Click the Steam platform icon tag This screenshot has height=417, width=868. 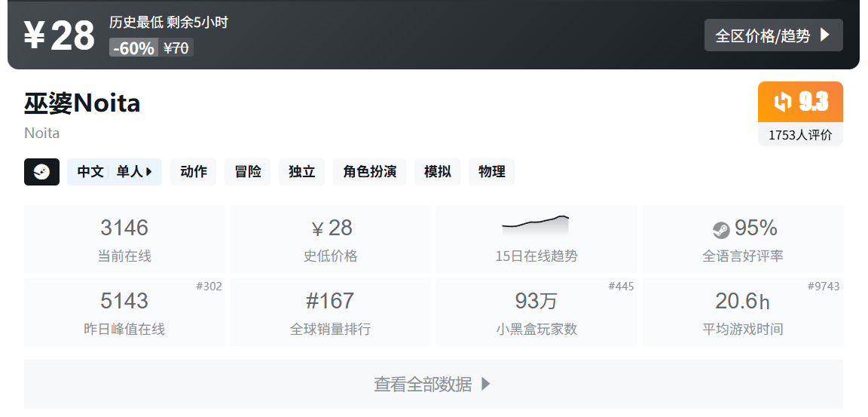click(x=41, y=172)
